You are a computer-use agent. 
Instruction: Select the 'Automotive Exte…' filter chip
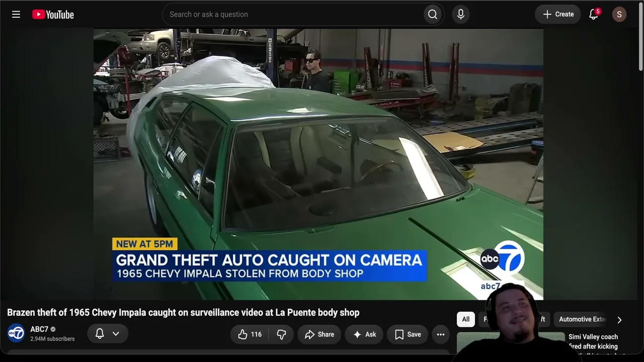pyautogui.click(x=581, y=319)
